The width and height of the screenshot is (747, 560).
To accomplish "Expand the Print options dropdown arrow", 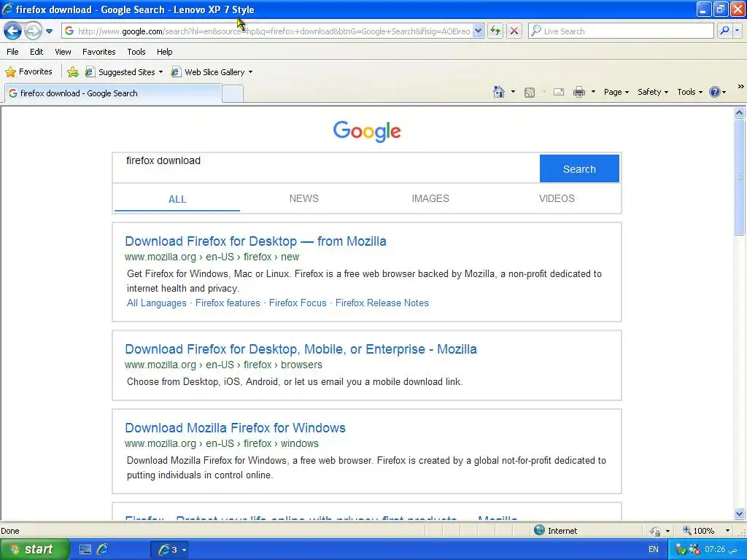I will coord(593,92).
